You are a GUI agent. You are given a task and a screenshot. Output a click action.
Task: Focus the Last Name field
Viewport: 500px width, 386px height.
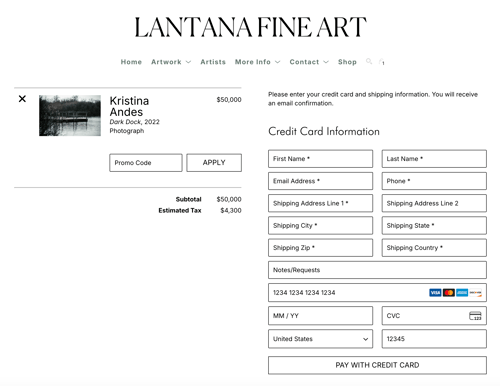434,159
